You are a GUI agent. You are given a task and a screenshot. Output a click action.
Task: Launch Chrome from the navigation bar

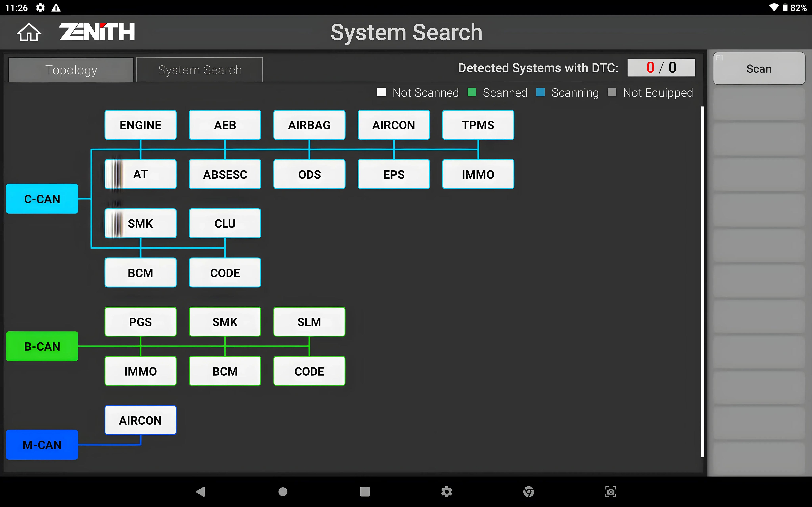[x=529, y=492]
